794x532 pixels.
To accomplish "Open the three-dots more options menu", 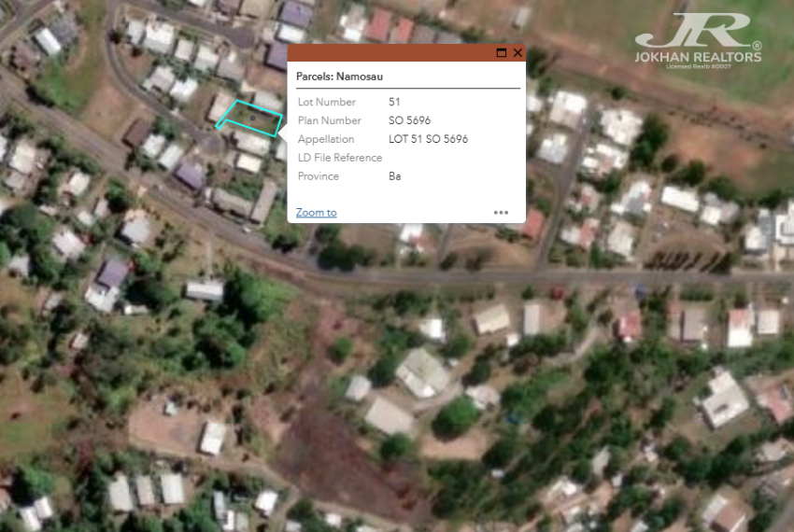I will pos(501,213).
